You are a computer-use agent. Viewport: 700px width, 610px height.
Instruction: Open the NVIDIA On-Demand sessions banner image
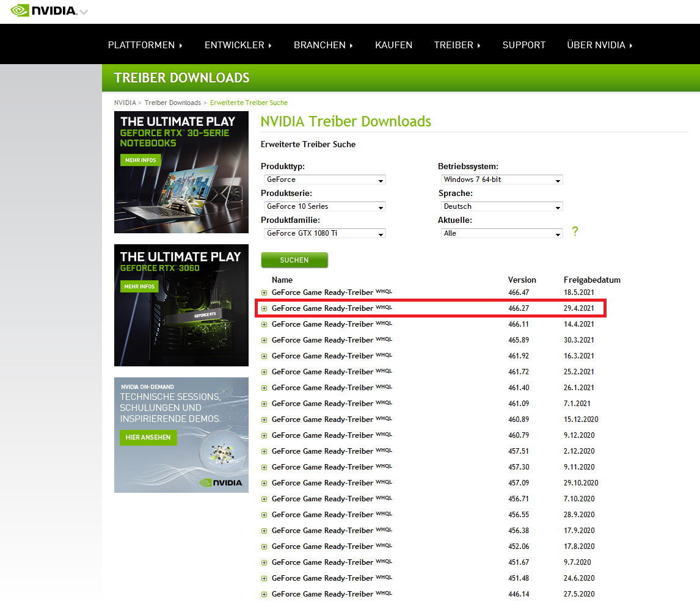click(181, 435)
